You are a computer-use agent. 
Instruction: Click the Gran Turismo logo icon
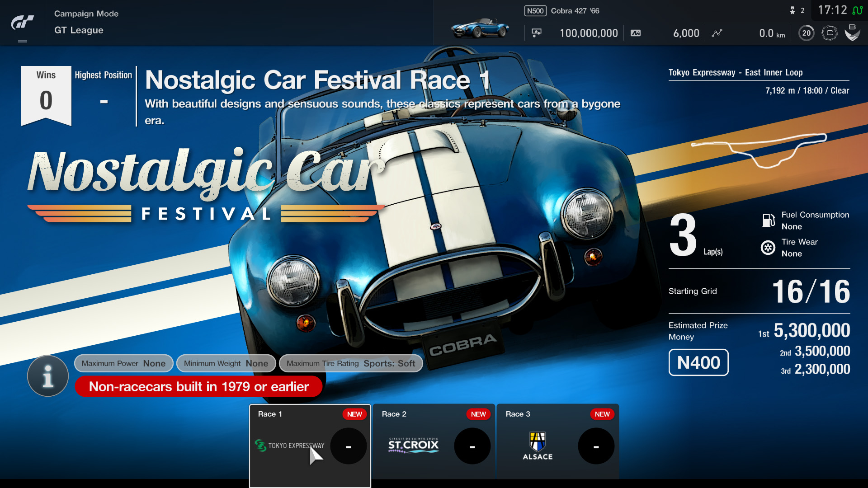(22, 23)
